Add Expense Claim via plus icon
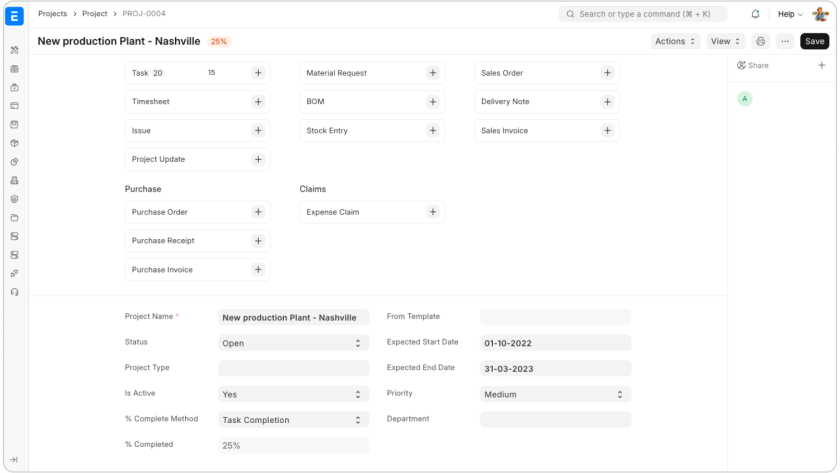 click(432, 212)
